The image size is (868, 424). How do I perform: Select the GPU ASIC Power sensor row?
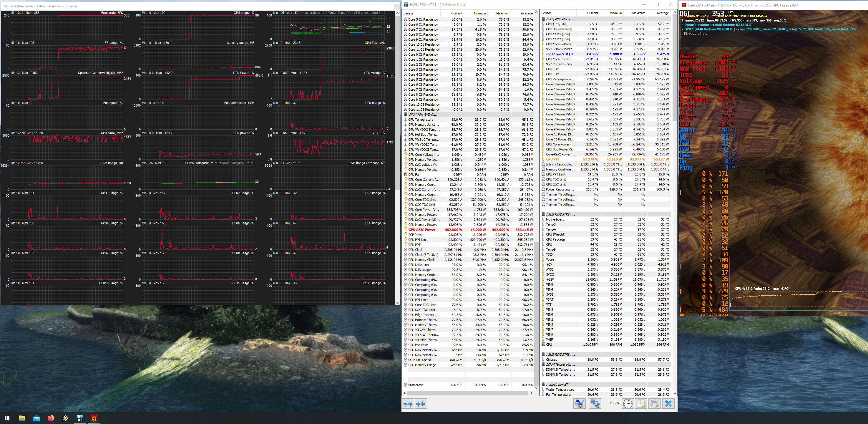422,230
